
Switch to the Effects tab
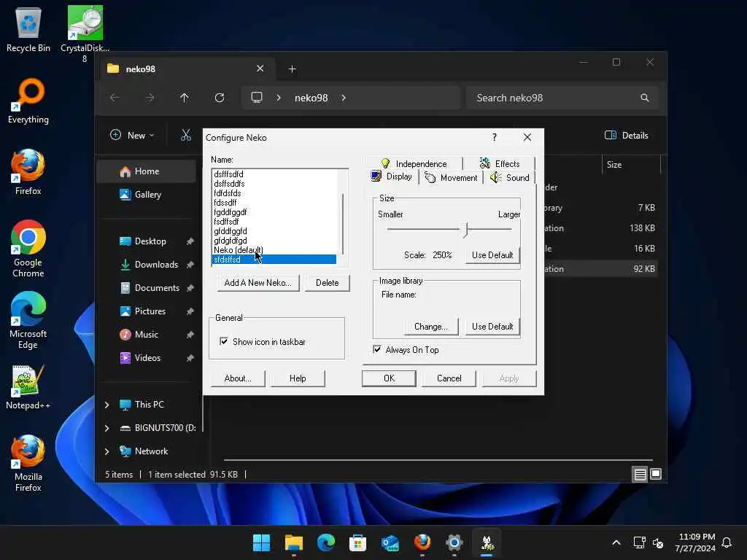coord(499,163)
